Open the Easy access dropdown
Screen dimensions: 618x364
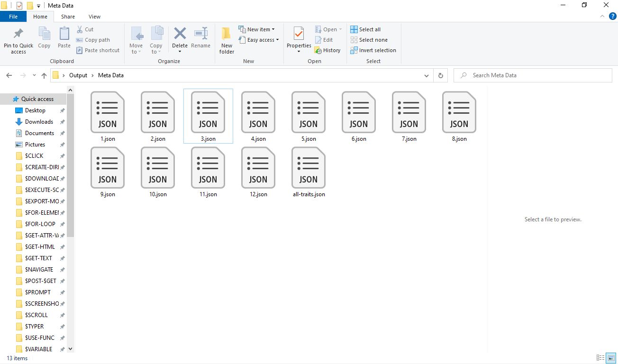258,40
